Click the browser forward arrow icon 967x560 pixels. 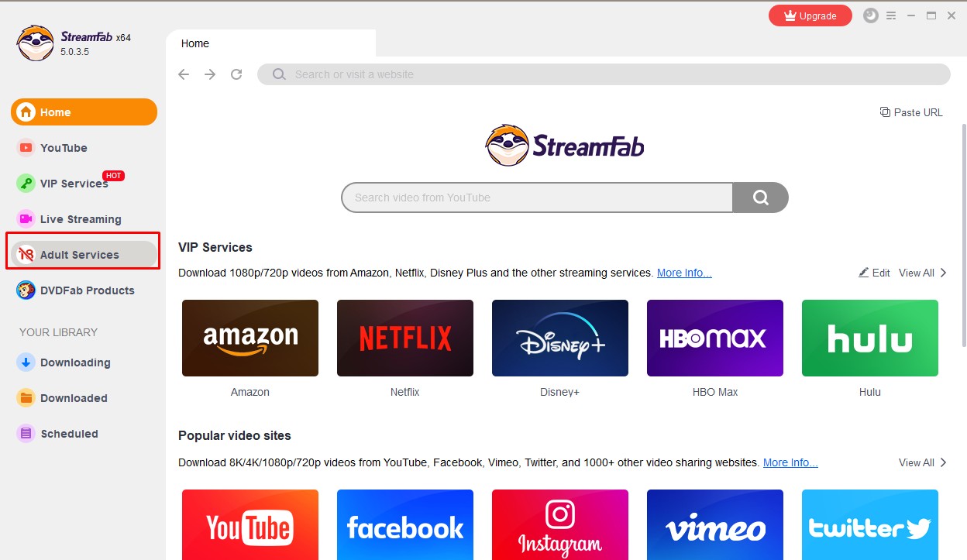tap(210, 74)
